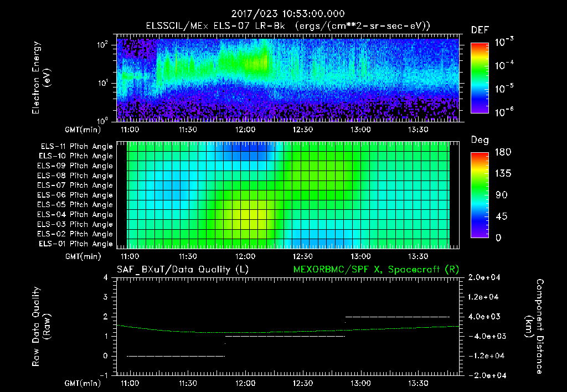This screenshot has height=392, width=567.
Task: Click the SAF_BXuT/Data Quality (L) title
Action: point(183,270)
